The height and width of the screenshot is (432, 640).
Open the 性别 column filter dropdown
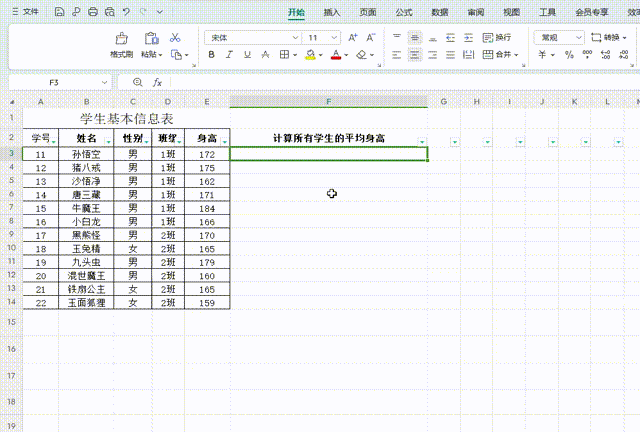pos(147,142)
